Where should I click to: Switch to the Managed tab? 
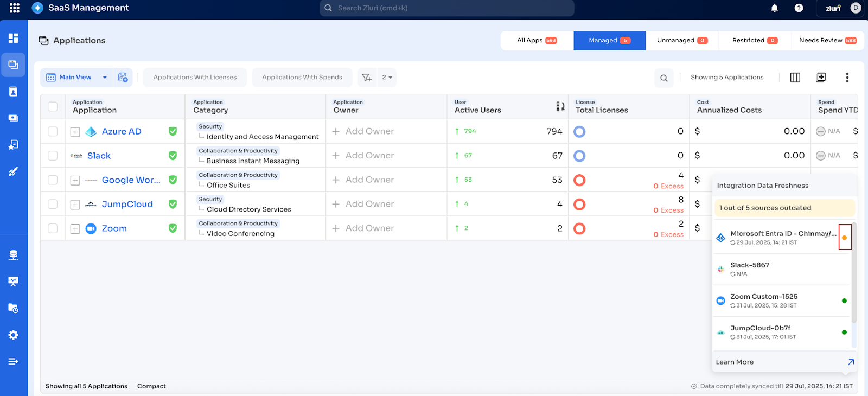(x=610, y=41)
